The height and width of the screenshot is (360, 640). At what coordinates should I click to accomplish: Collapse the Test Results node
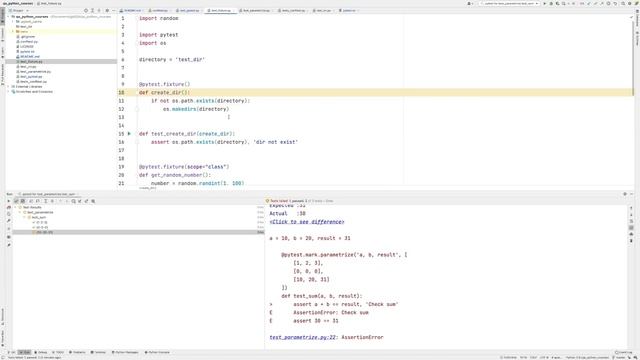pyautogui.click(x=16, y=207)
